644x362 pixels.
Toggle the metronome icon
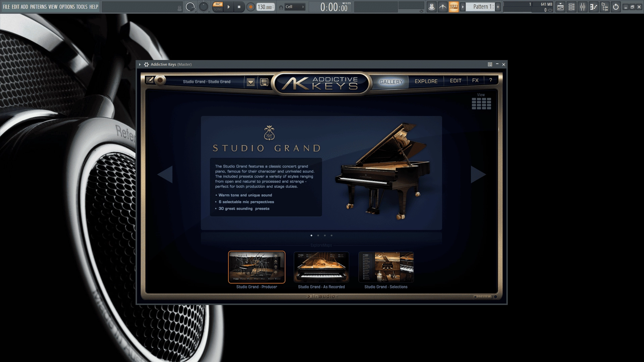[443, 7]
